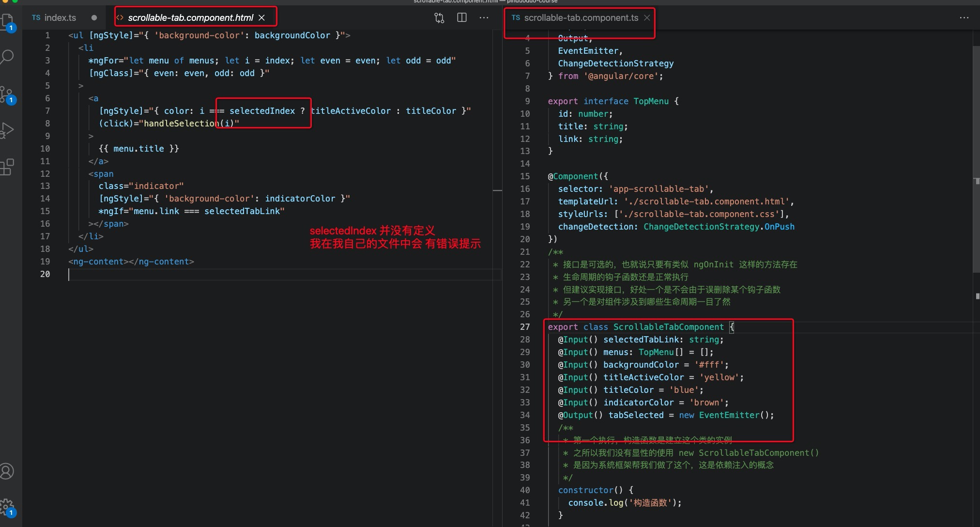Switch to the index.ts tab
The image size is (980, 527).
60,18
